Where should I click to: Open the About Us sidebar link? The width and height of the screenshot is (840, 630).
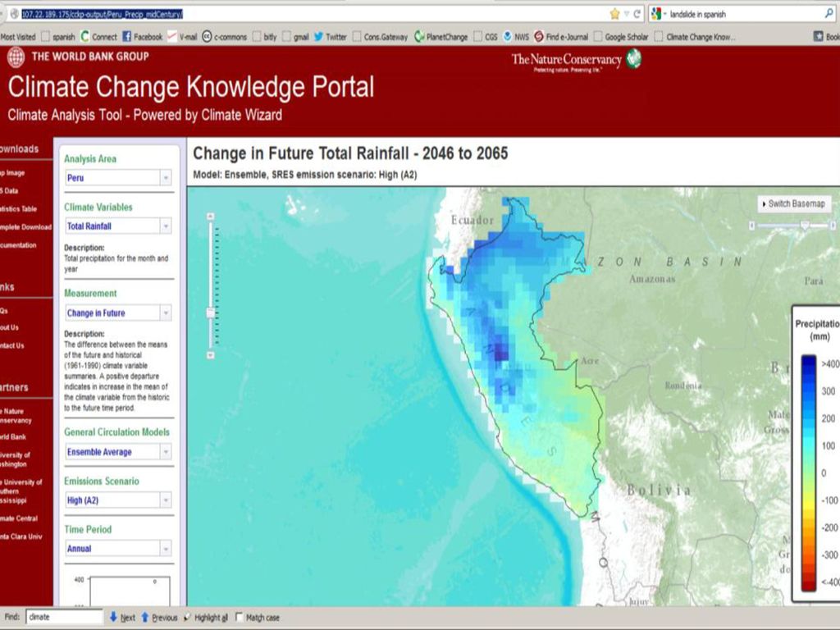pyautogui.click(x=9, y=327)
